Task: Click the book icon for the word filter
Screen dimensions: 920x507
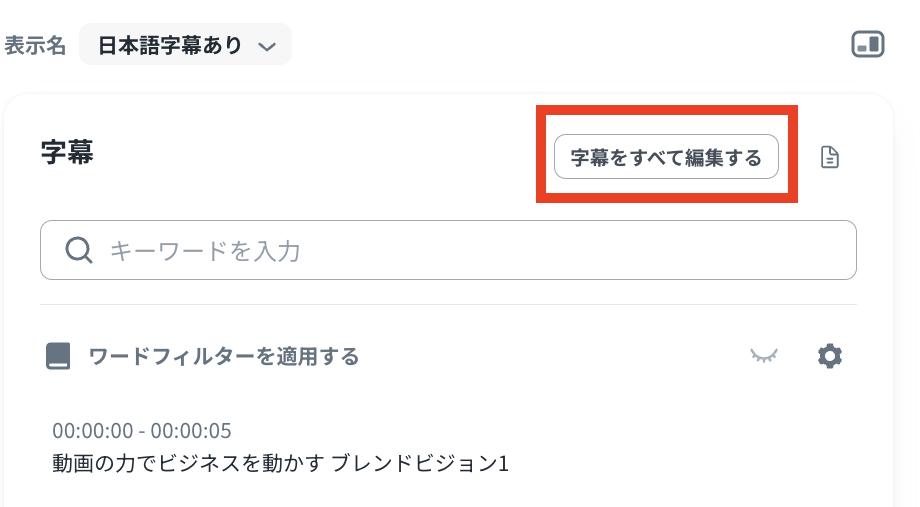Action: (x=58, y=356)
